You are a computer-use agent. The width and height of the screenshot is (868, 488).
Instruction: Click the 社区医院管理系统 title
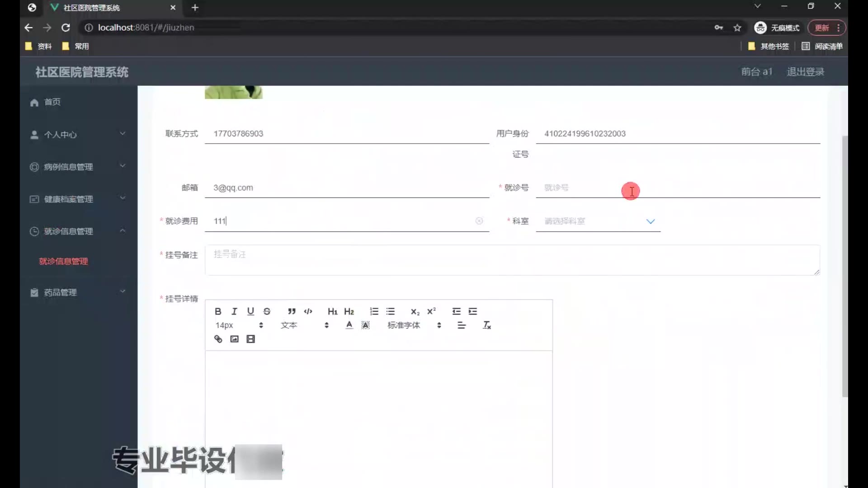(82, 72)
